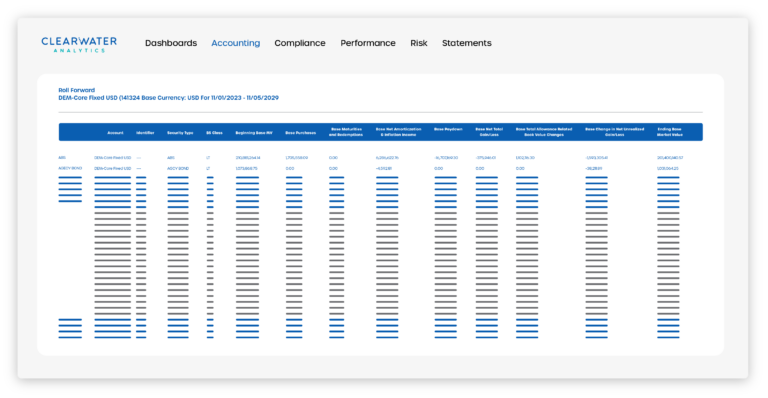Click Beginning Base MV value in ABS row

[248, 158]
